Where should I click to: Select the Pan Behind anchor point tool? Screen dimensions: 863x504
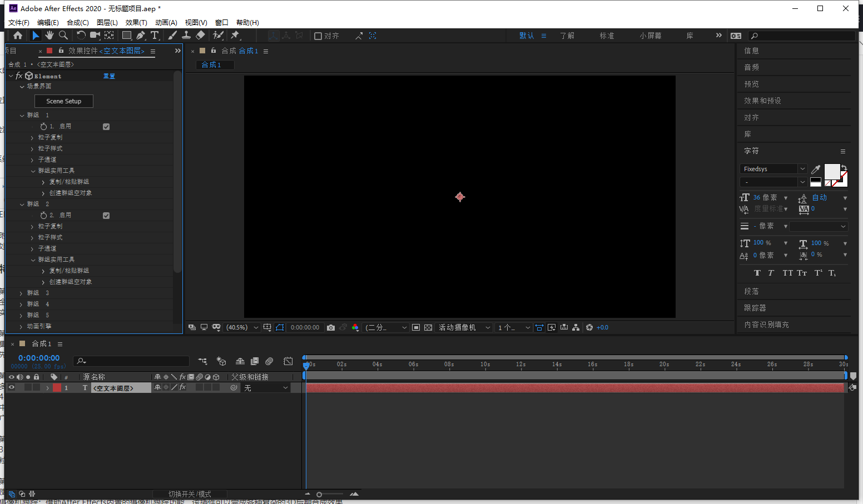point(110,36)
